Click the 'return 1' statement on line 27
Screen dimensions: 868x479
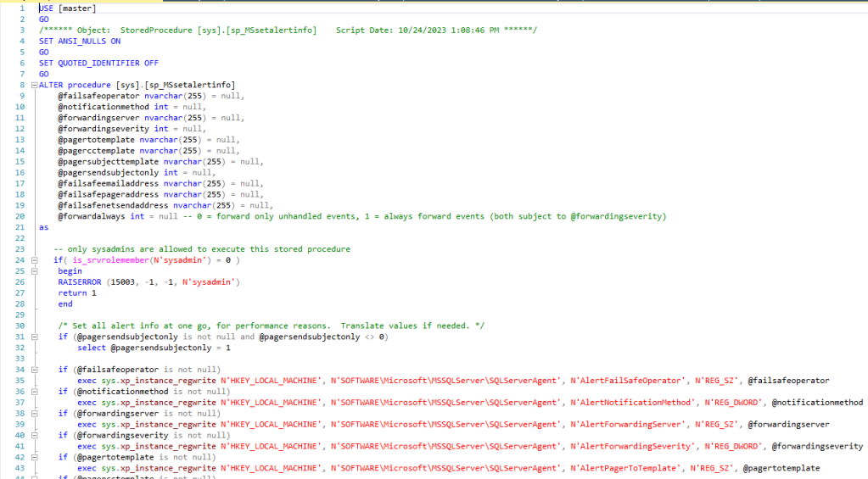coord(76,293)
